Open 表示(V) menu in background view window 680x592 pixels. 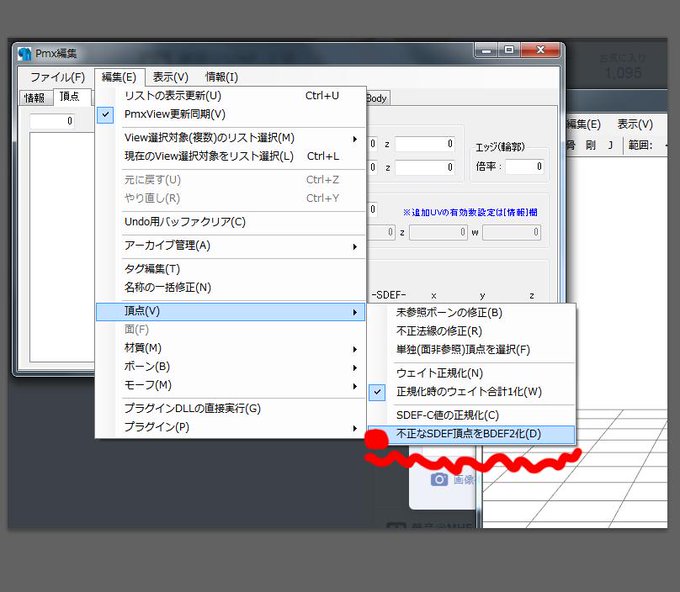(x=635, y=125)
